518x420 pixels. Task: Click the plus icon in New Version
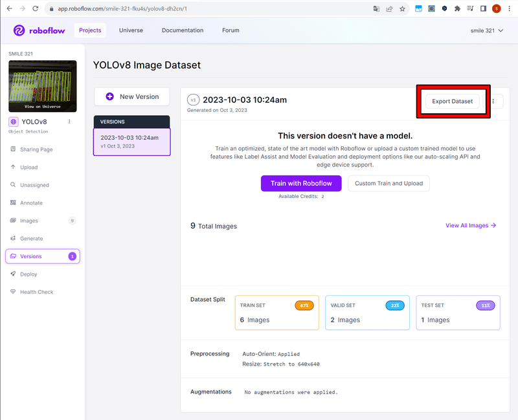(x=109, y=96)
